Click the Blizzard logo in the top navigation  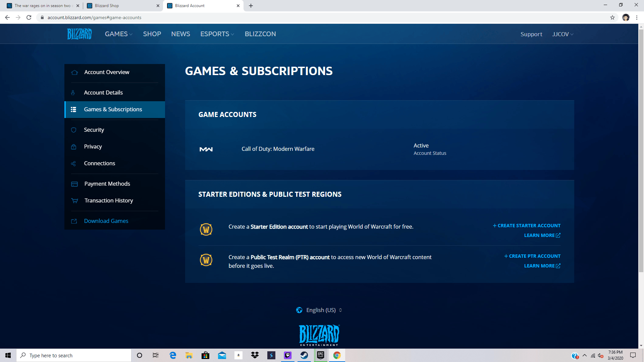pyautogui.click(x=79, y=34)
